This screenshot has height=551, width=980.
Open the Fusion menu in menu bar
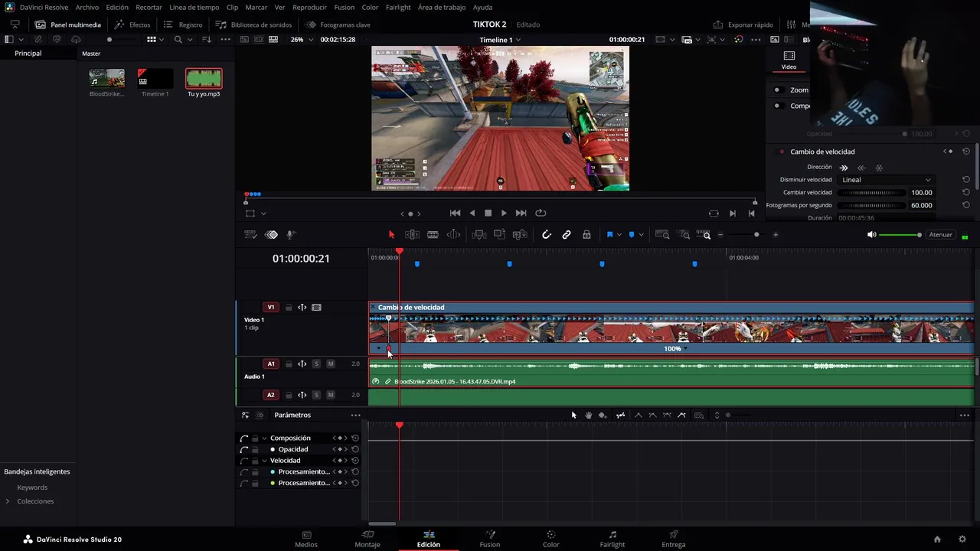345,7
